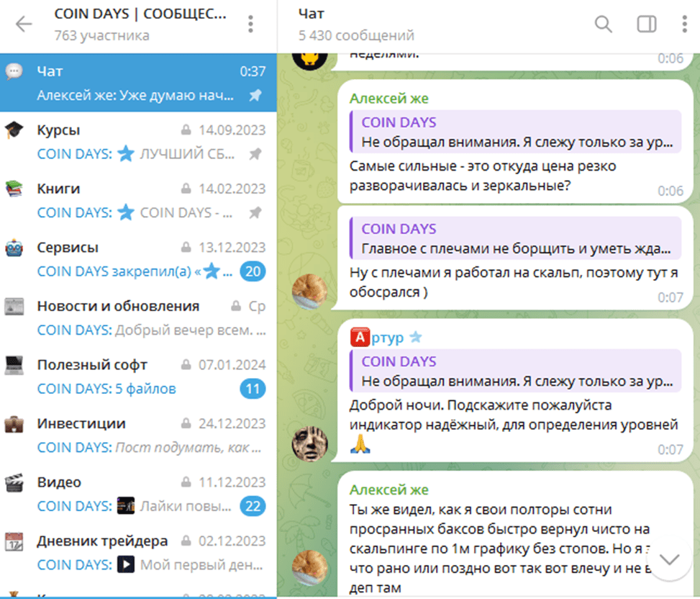Click the lock icon next to 13.12.2023
This screenshot has width=700, height=599.
pyautogui.click(x=186, y=247)
